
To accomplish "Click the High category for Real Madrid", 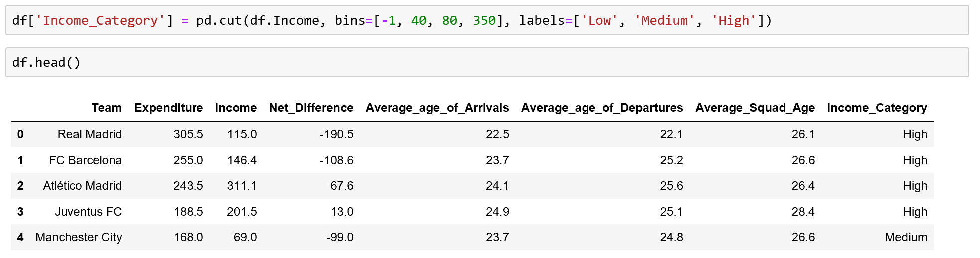I will click(x=915, y=134).
